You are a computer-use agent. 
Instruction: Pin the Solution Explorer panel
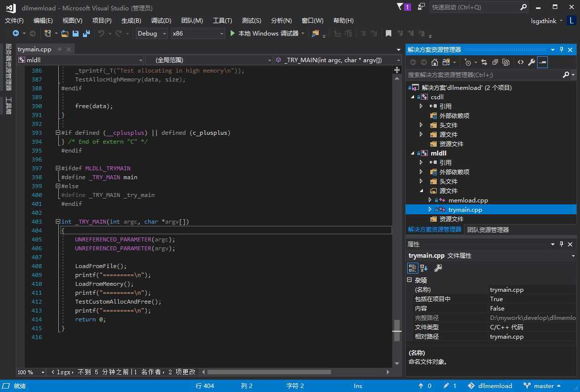click(562, 49)
